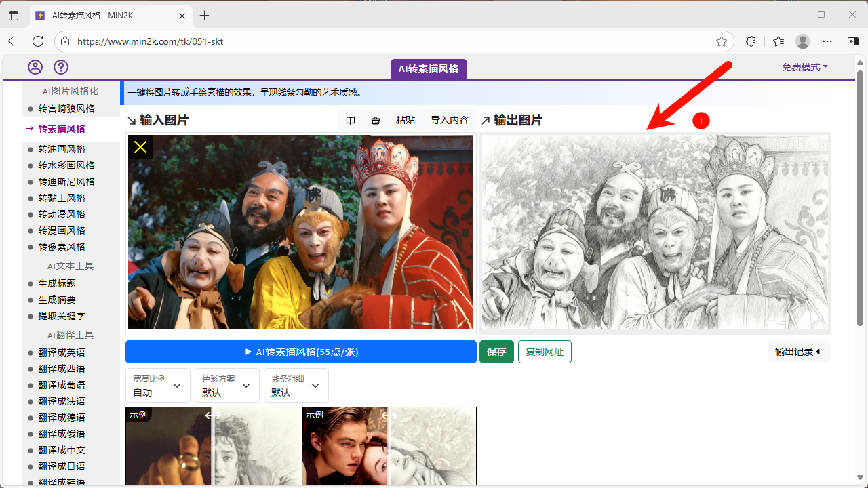Toggle the browser sidebar pane icon
This screenshot has height=488, width=868.
point(853,41)
